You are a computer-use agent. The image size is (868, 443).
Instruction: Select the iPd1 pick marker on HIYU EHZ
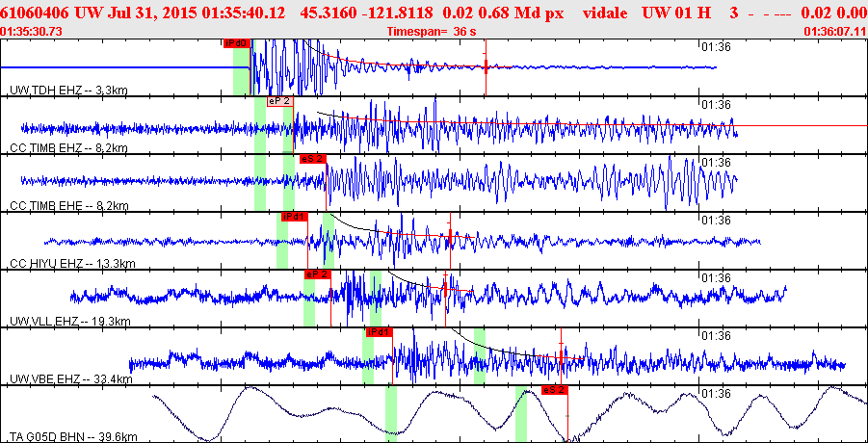point(294,217)
